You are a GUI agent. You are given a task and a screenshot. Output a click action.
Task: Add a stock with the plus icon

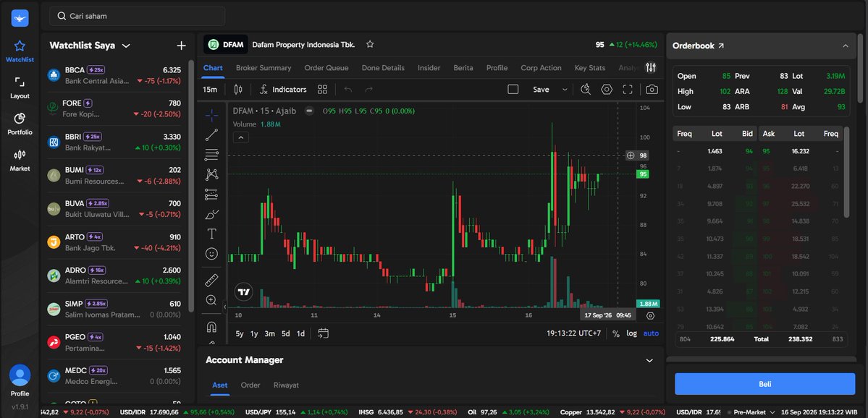click(x=181, y=46)
